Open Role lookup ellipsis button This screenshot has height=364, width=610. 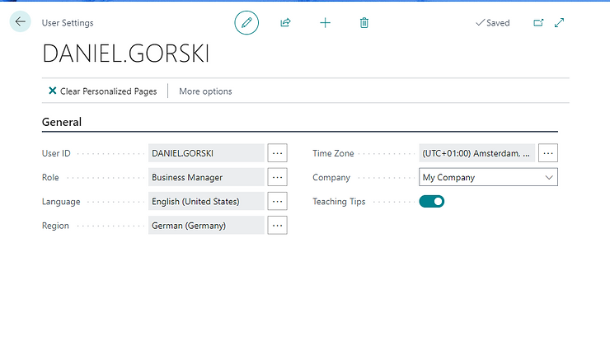point(277,177)
